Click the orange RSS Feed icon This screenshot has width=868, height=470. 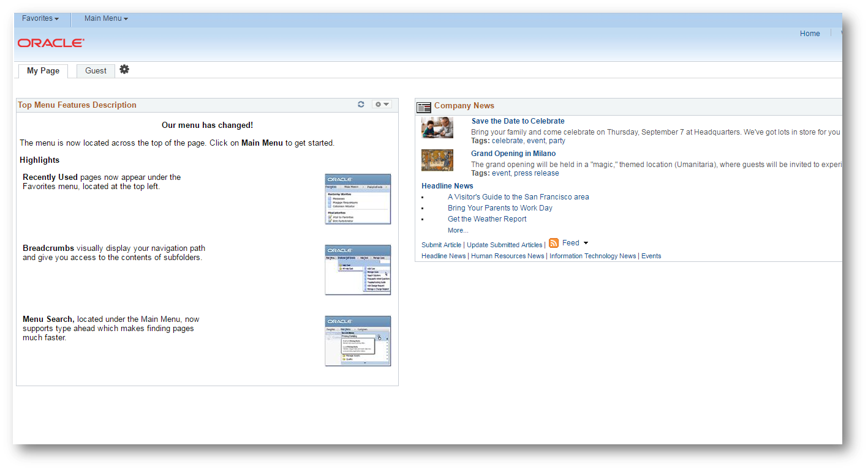tap(554, 242)
